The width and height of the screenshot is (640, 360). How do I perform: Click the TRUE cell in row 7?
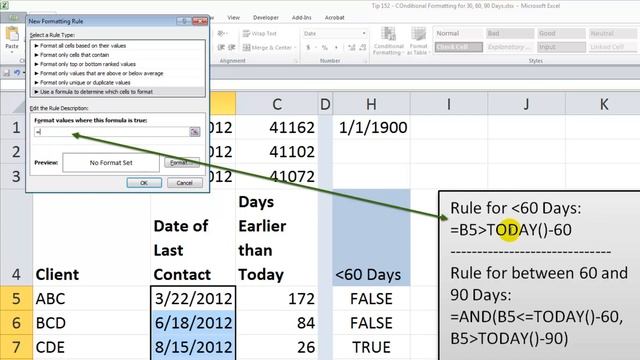click(371, 347)
